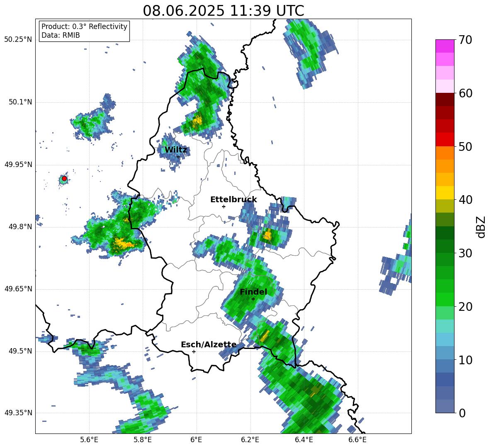The image size is (491, 448).
Task: Click the 6.4°E longitude label
Action: (304, 440)
